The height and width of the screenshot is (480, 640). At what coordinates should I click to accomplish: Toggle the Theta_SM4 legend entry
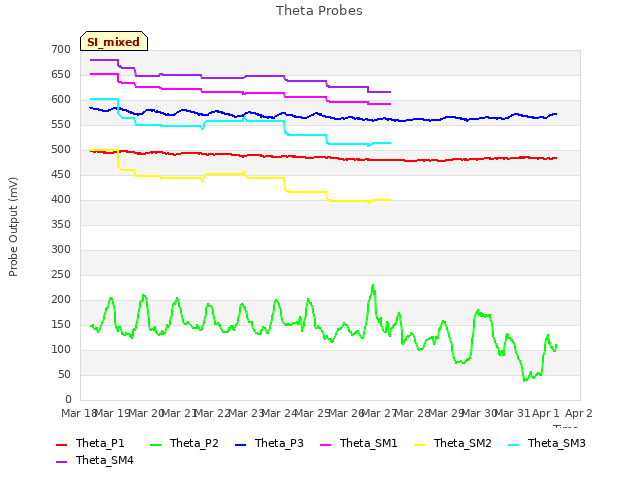coord(95,460)
